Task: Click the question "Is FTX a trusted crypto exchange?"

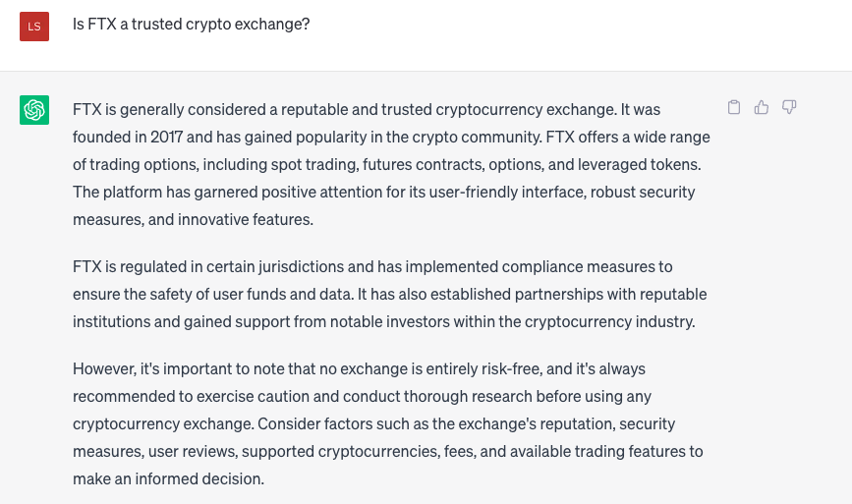Action: [x=191, y=24]
